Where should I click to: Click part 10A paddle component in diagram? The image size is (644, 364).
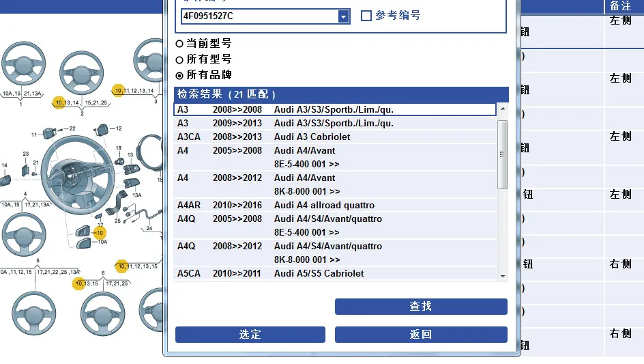(84, 243)
